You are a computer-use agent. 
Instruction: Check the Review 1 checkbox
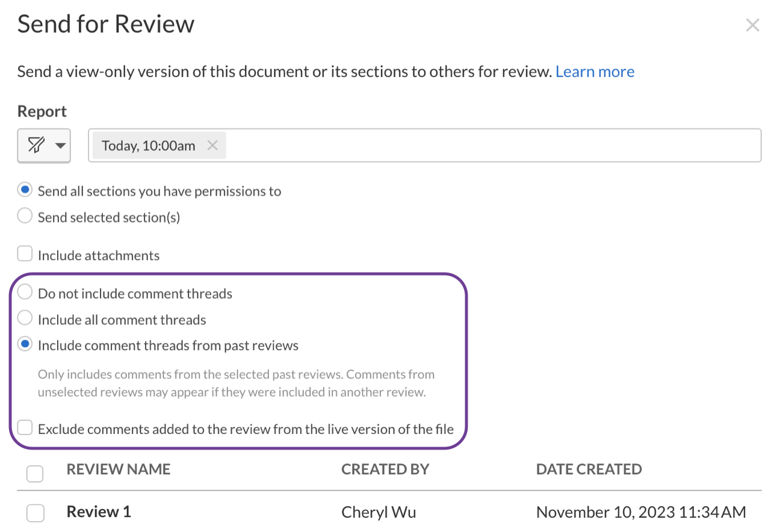(x=36, y=513)
